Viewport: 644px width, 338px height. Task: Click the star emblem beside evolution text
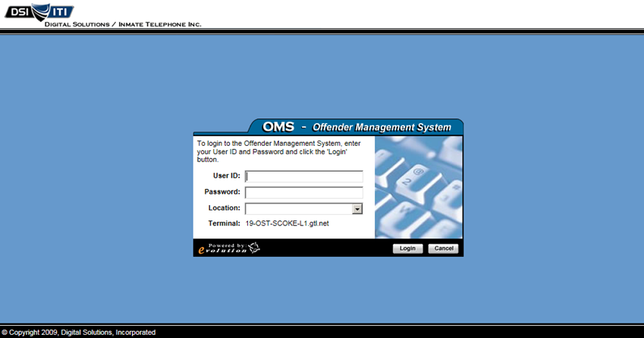point(254,247)
